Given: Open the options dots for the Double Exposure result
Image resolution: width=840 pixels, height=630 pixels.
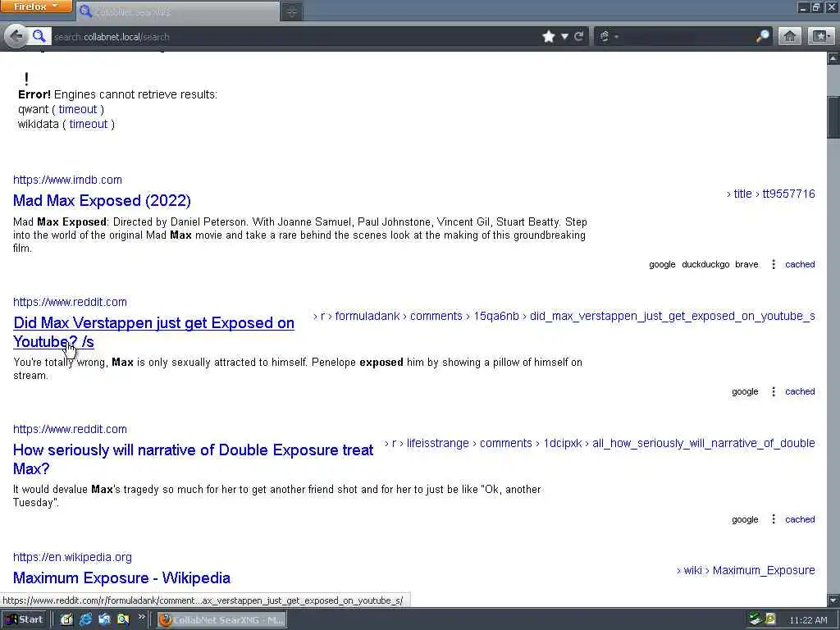Looking at the screenshot, I should (773, 519).
